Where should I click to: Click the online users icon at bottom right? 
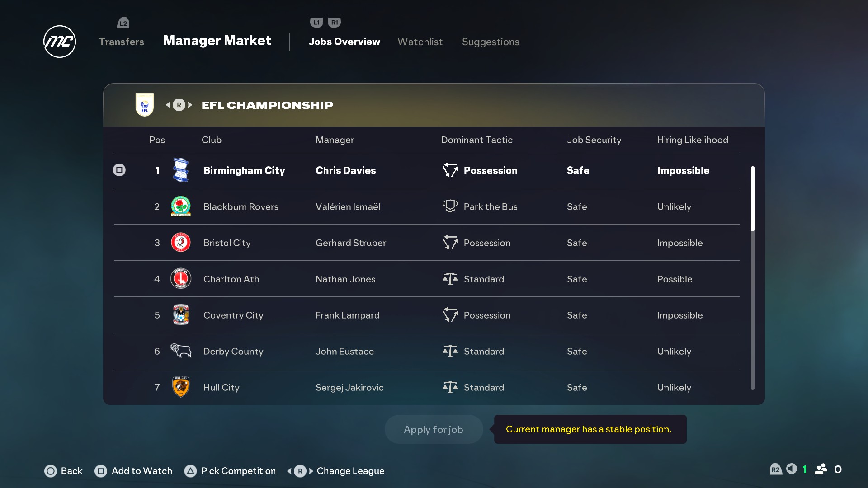tap(821, 469)
